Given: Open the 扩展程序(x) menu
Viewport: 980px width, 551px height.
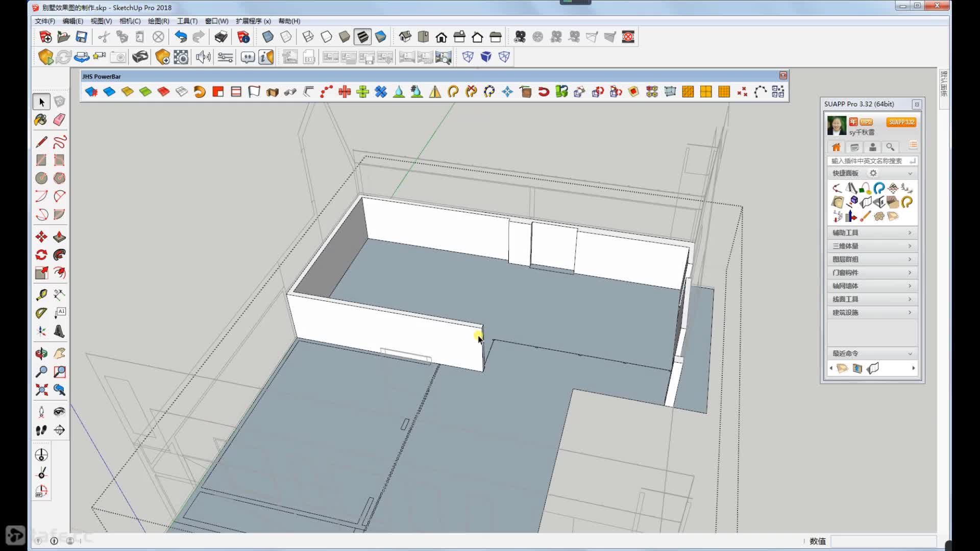Looking at the screenshot, I should coord(253,21).
